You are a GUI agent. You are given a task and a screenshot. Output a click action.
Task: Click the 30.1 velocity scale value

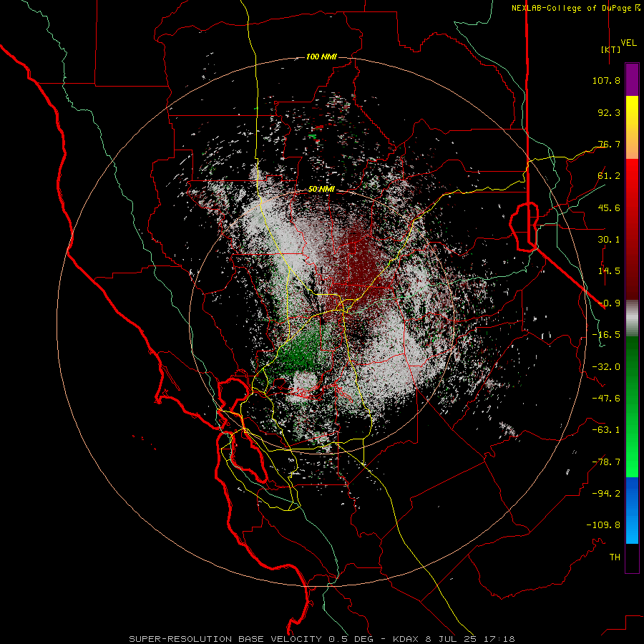point(609,240)
